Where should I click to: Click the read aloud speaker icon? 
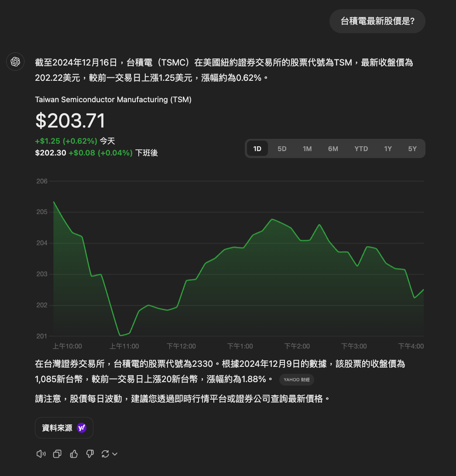tap(41, 454)
